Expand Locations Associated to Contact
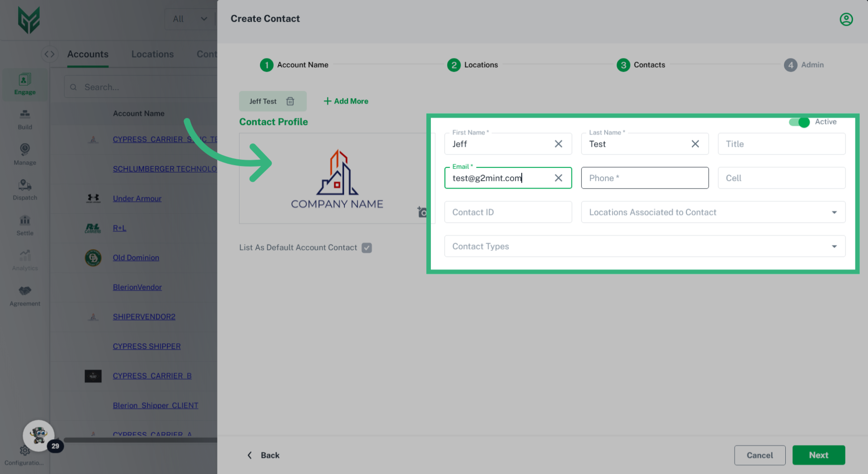 834,212
